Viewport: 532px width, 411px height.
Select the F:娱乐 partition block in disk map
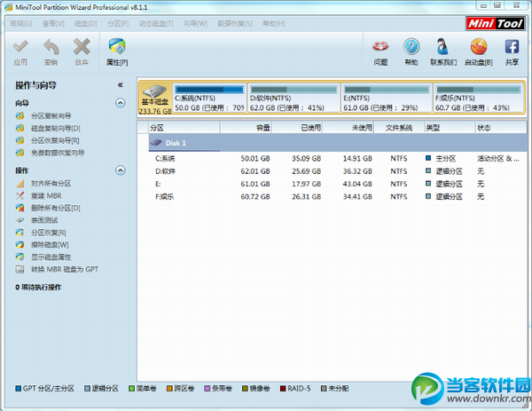click(x=479, y=98)
